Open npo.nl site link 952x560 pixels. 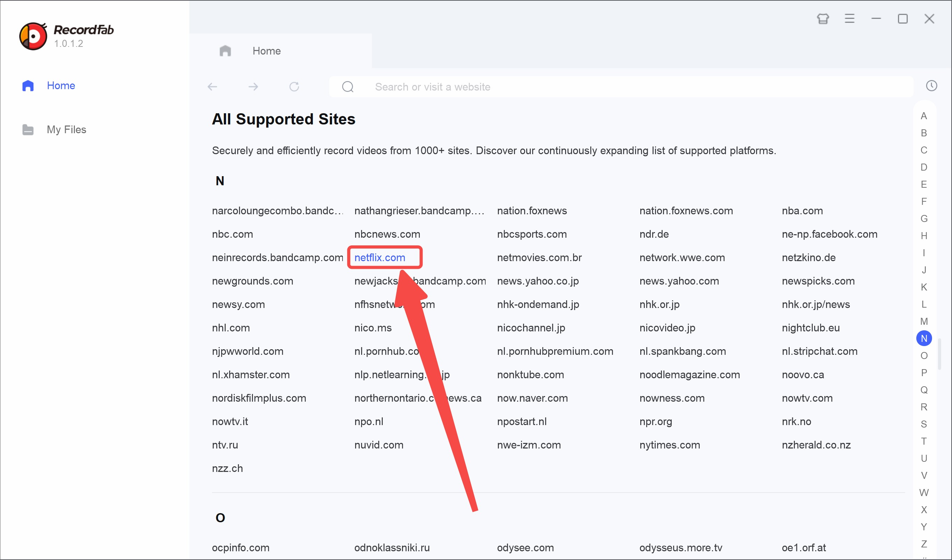pos(369,421)
